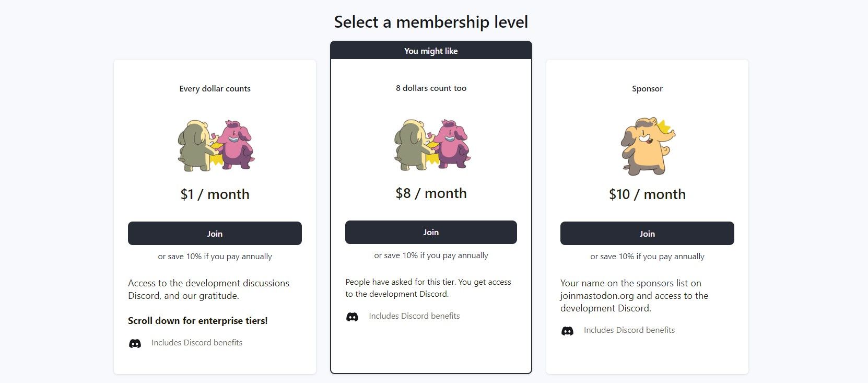Click the Discord icon in Sponsor tier
Screen dimensions: 868x383
(567, 331)
